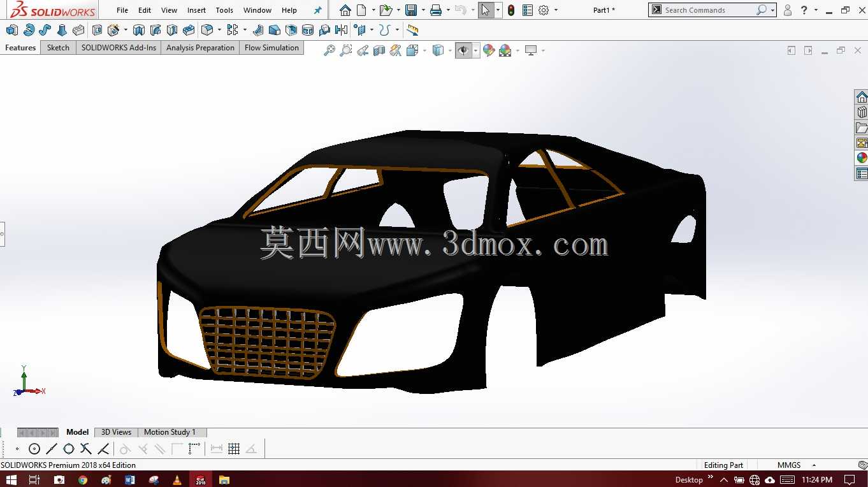
Task: Click the Apply Scene icon
Action: point(505,50)
